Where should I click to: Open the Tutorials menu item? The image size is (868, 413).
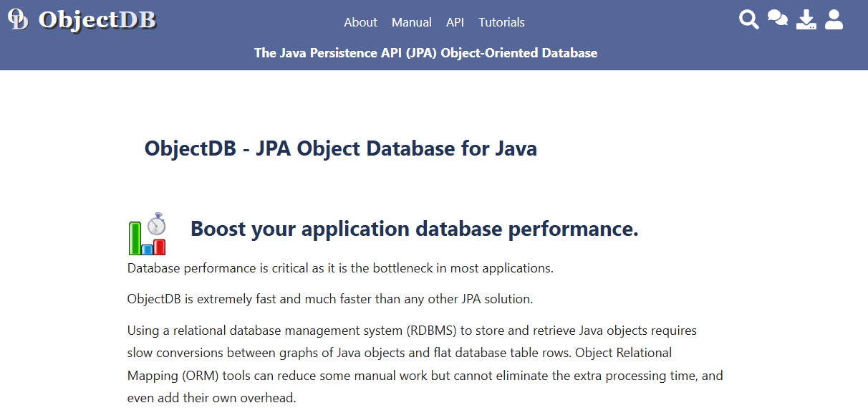tap(501, 22)
